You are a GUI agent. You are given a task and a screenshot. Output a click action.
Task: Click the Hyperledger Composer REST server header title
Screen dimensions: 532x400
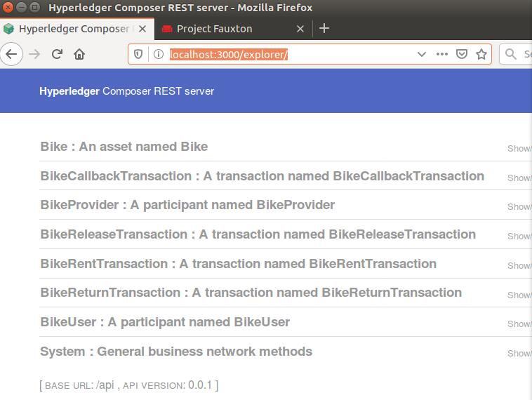pyautogui.click(x=126, y=91)
